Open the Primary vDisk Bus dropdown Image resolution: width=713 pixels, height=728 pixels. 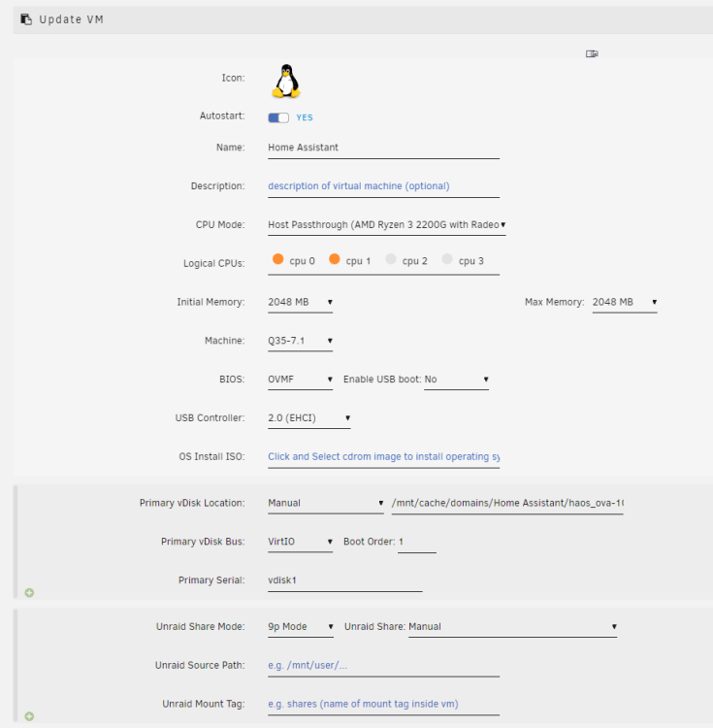coord(300,542)
